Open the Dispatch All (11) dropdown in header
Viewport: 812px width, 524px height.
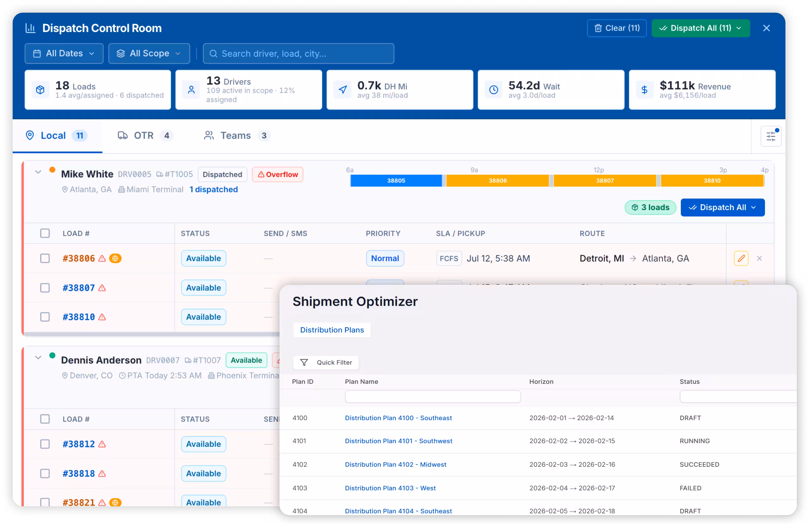700,28
